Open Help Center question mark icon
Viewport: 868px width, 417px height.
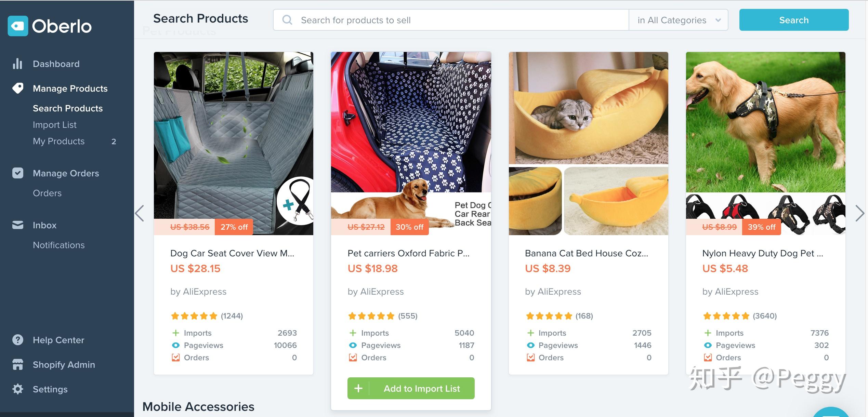18,340
